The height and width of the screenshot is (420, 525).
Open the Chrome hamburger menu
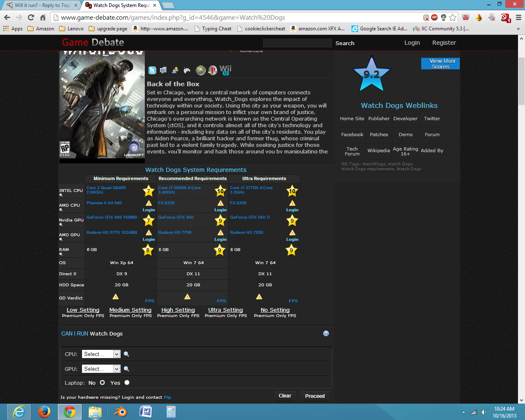tap(518, 17)
